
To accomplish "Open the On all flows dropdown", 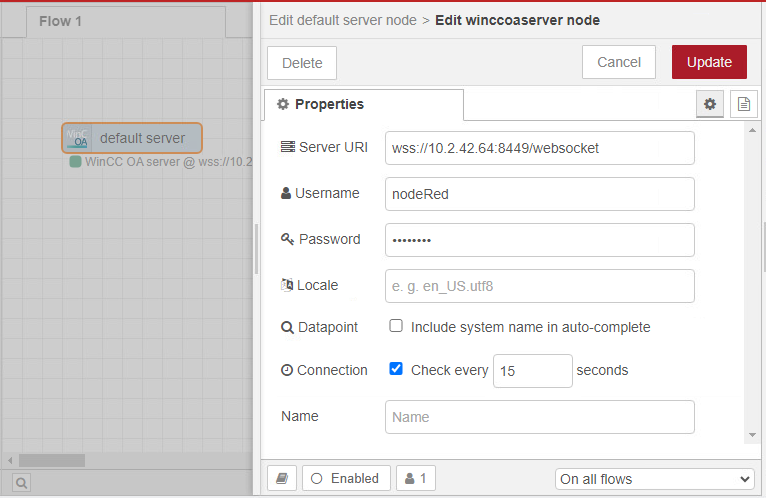I will pyautogui.click(x=654, y=479).
